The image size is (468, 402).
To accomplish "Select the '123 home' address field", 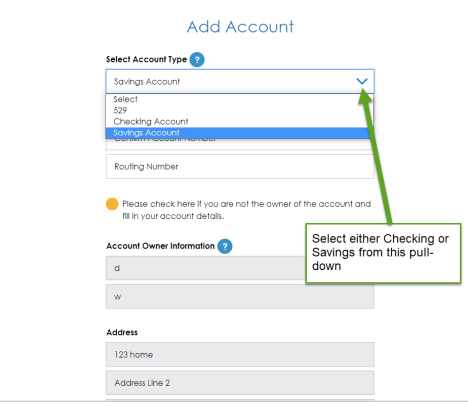I will [x=240, y=354].
